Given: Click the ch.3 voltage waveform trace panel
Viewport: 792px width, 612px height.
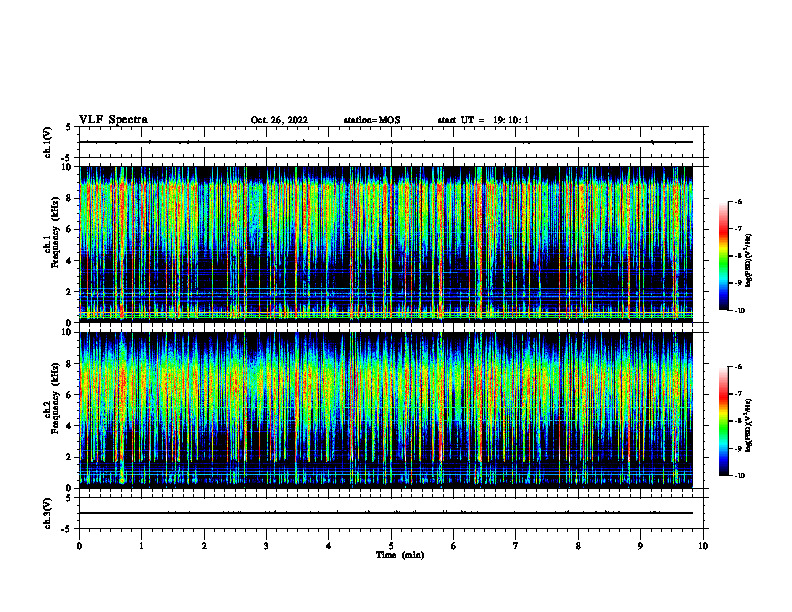Looking at the screenshot, I should (x=391, y=513).
